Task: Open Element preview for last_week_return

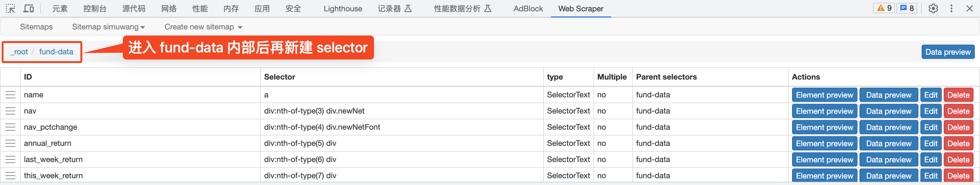Action: coord(824,159)
